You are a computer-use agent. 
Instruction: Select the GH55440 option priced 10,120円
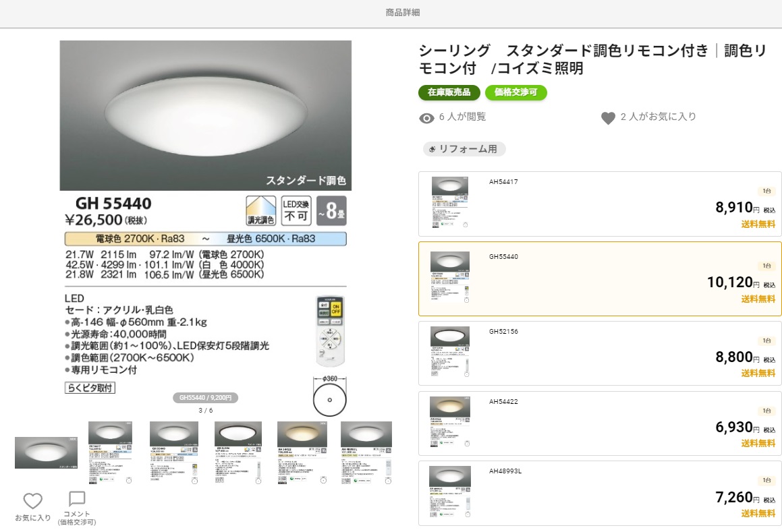point(600,278)
